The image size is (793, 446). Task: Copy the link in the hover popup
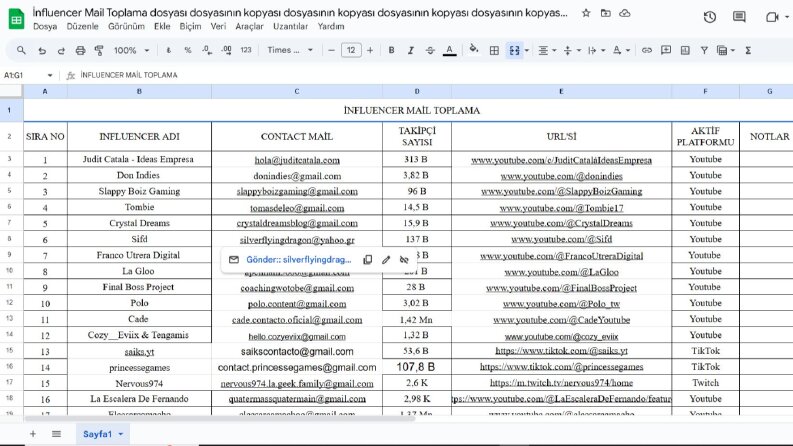pos(368,260)
